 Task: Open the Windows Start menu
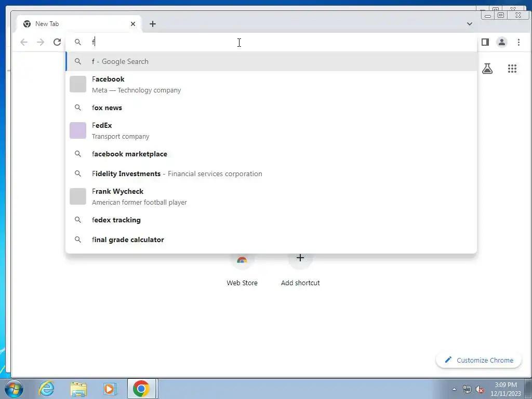pyautogui.click(x=14, y=389)
